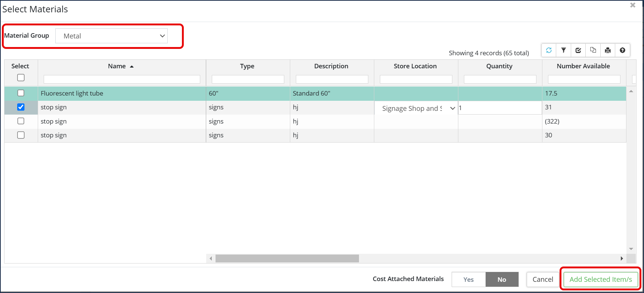Open the Material Group dropdown

(x=111, y=36)
